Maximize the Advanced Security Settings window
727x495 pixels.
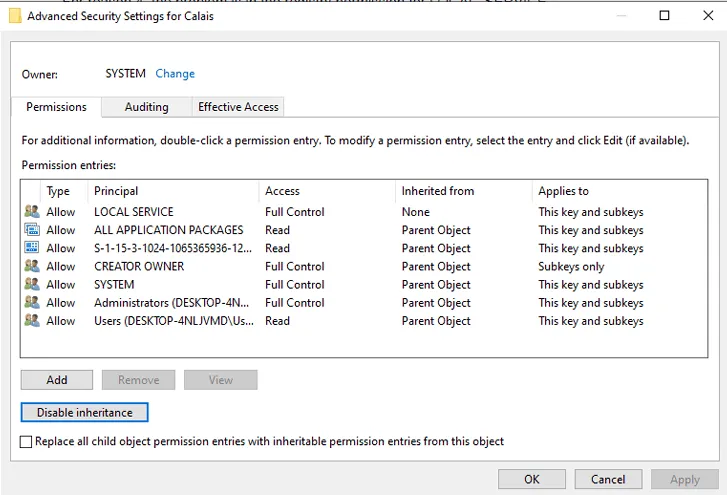tap(664, 16)
